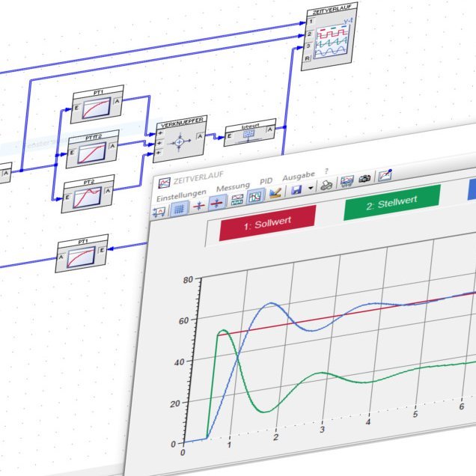Open the Einstellungen menu
Screen dimensions: 476x476
tap(181, 195)
